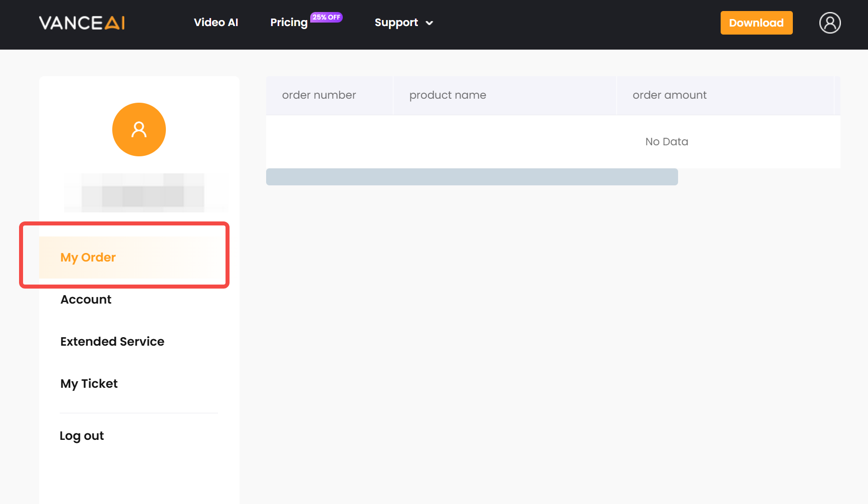The image size is (868, 504).
Task: Open the Support menu
Action: coord(396,23)
